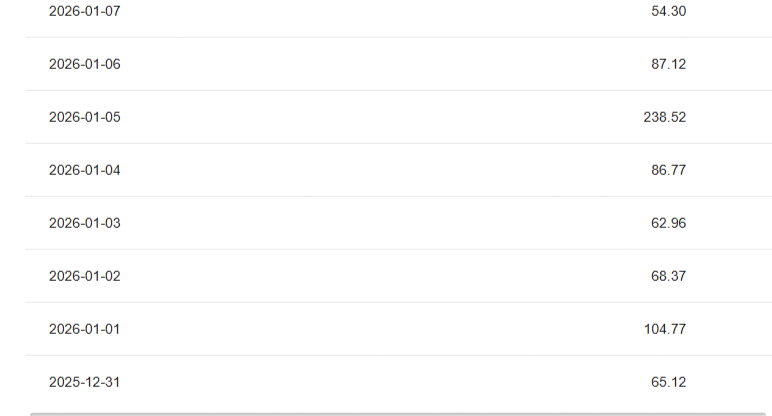Select the 2025-12-31 date entry

[84, 382]
